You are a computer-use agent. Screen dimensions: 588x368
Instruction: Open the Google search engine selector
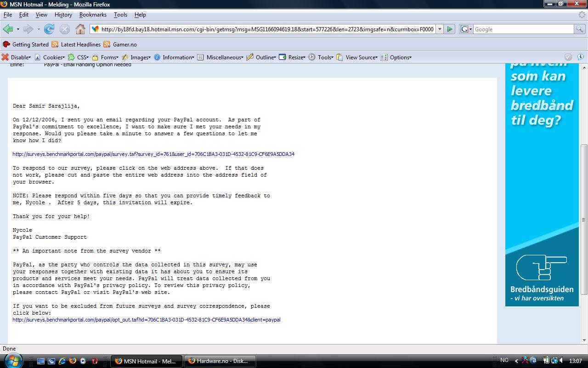(x=466, y=29)
